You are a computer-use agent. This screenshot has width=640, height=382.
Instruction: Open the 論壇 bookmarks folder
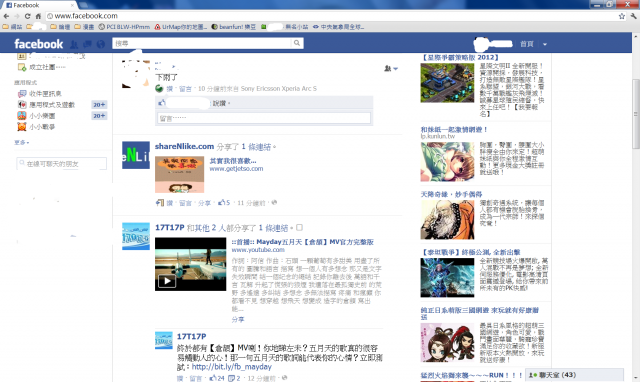60,27
